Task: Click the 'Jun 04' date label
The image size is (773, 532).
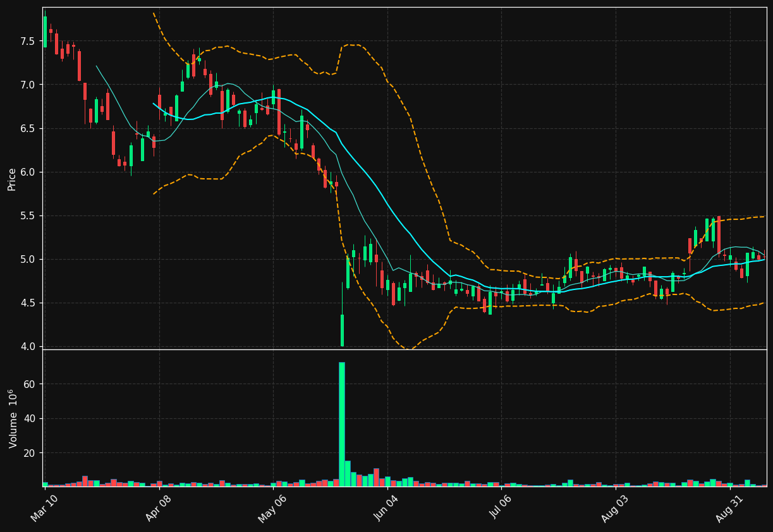Action: click(x=387, y=508)
